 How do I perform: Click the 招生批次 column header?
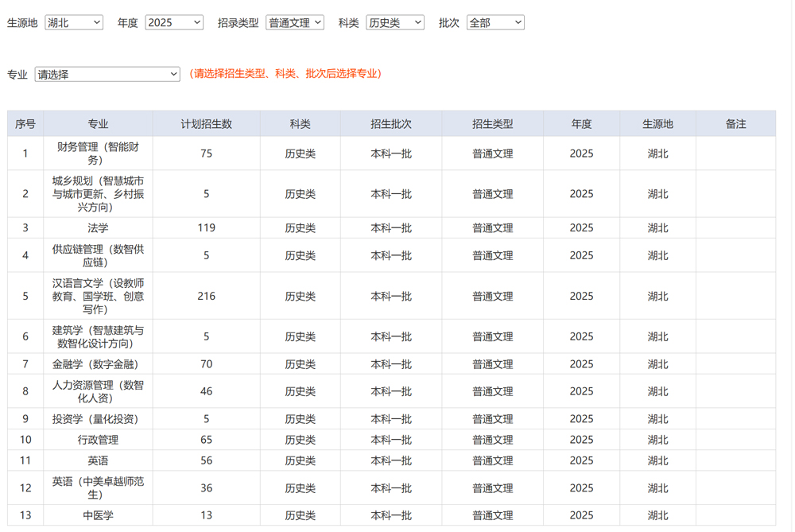[x=391, y=124]
